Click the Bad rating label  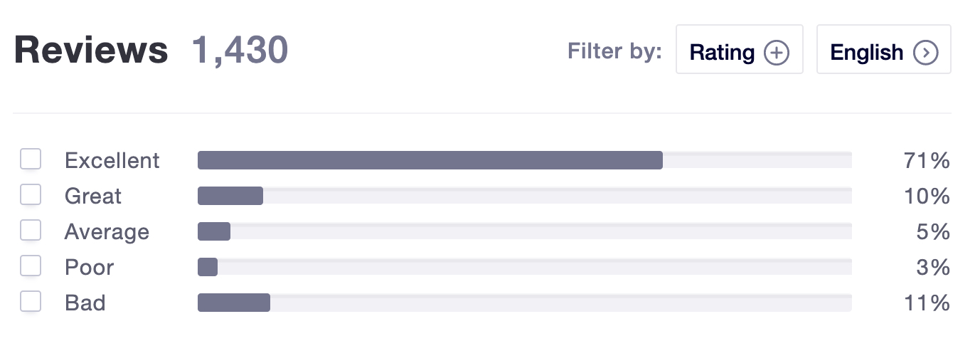85,303
